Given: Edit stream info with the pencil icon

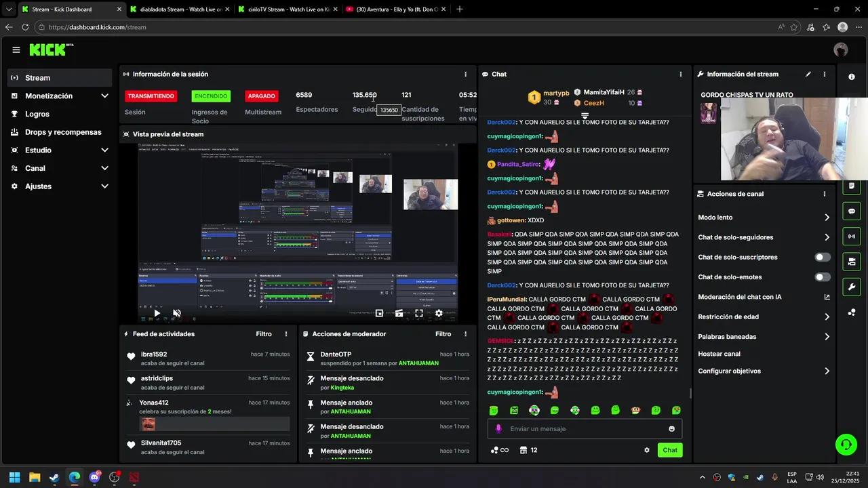Looking at the screenshot, I should [x=808, y=74].
